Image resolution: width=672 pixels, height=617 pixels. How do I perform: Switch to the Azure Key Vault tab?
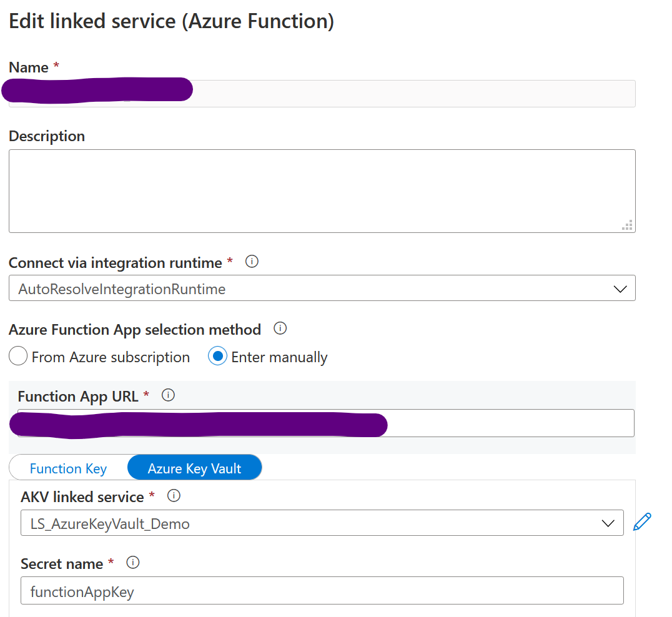(x=194, y=467)
